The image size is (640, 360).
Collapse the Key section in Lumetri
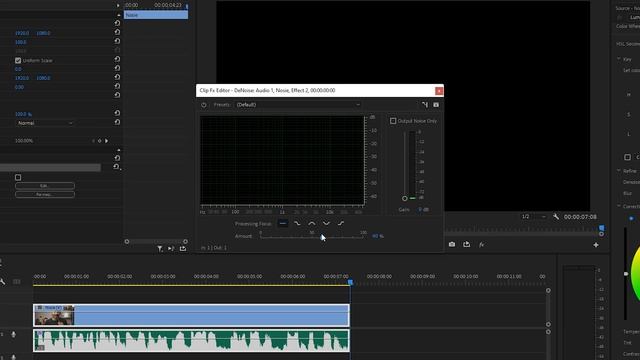(x=619, y=59)
